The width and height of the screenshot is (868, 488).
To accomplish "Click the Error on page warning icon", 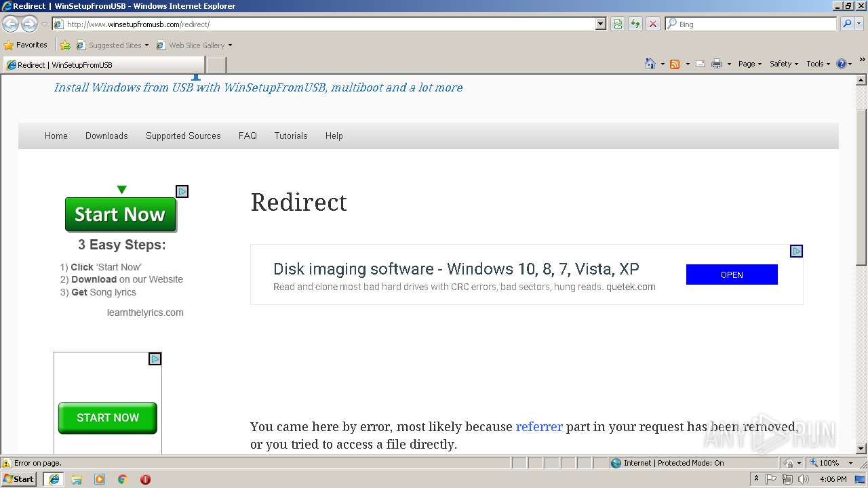I will [7, 463].
